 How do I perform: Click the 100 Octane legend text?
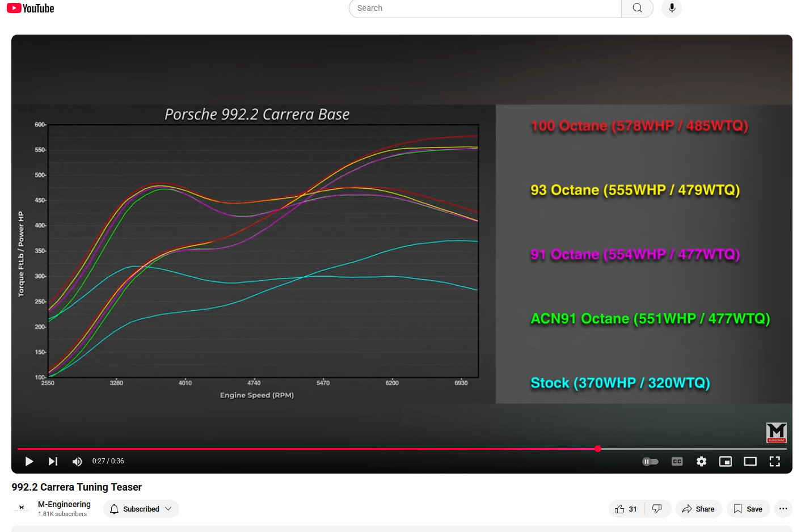639,126
